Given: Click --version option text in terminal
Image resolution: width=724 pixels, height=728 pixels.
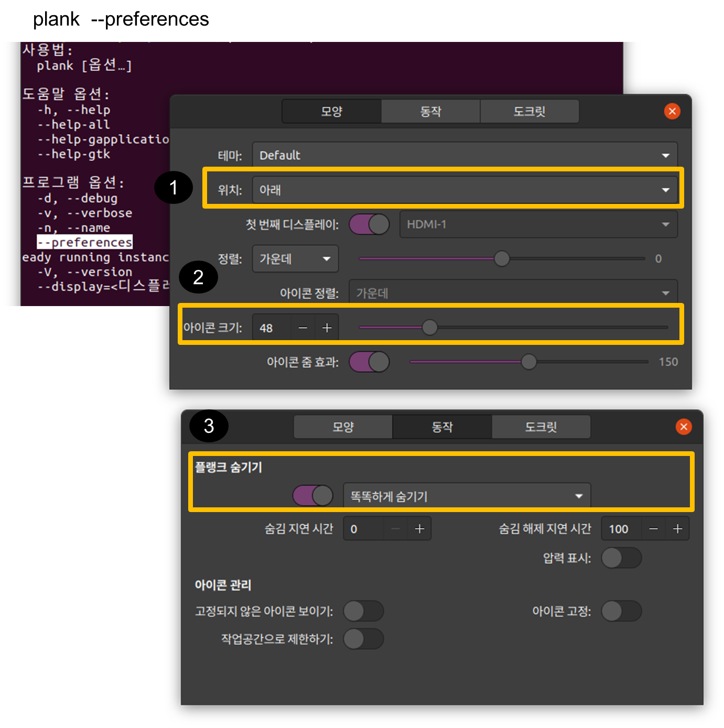Looking at the screenshot, I should 100,271.
